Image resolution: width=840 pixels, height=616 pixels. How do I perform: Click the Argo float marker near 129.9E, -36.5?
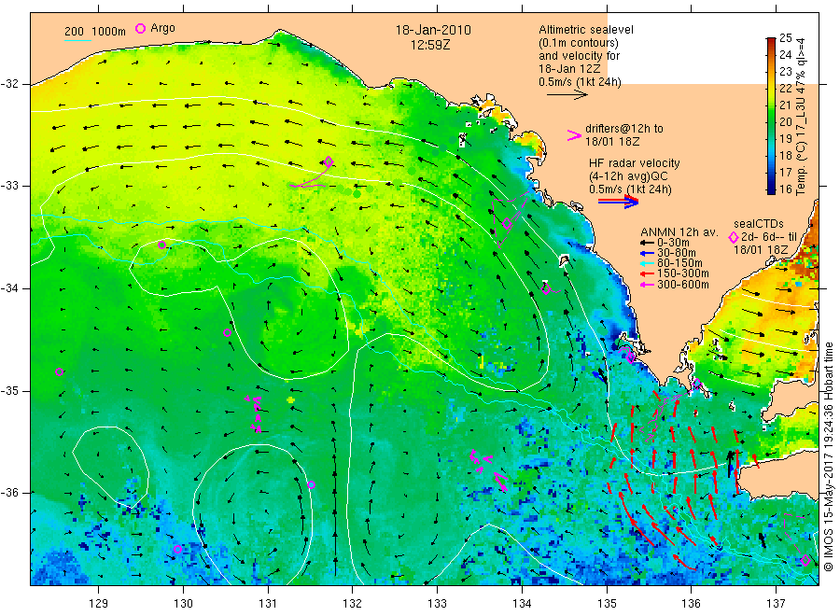click(x=178, y=549)
